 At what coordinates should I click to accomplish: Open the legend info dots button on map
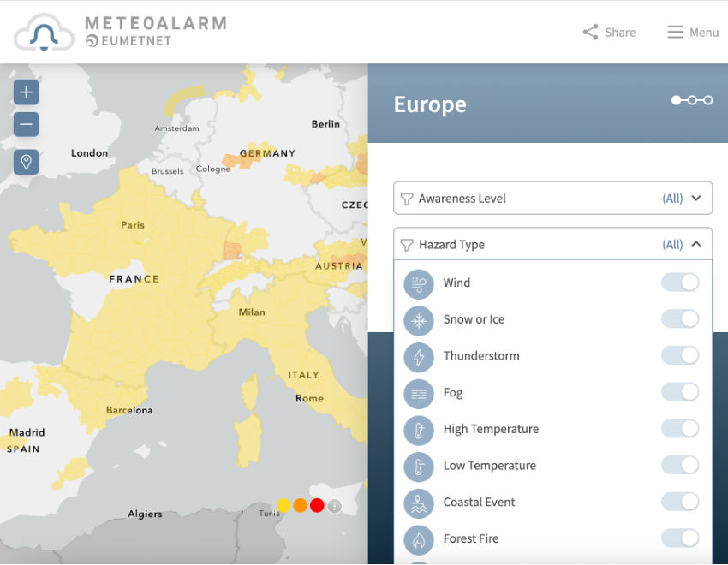coord(334,506)
